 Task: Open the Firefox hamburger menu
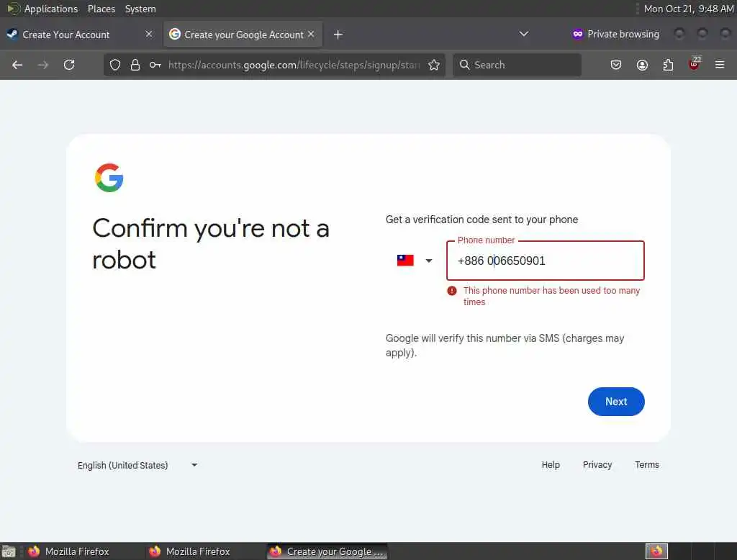[720, 65]
